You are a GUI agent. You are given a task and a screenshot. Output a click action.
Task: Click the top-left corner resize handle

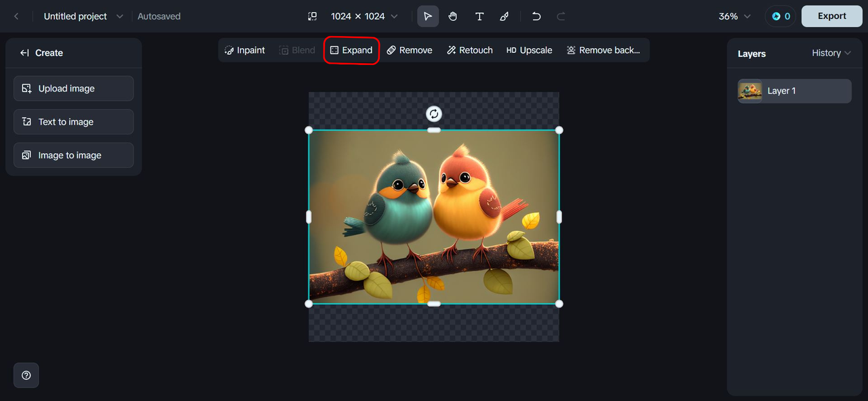pos(309,130)
